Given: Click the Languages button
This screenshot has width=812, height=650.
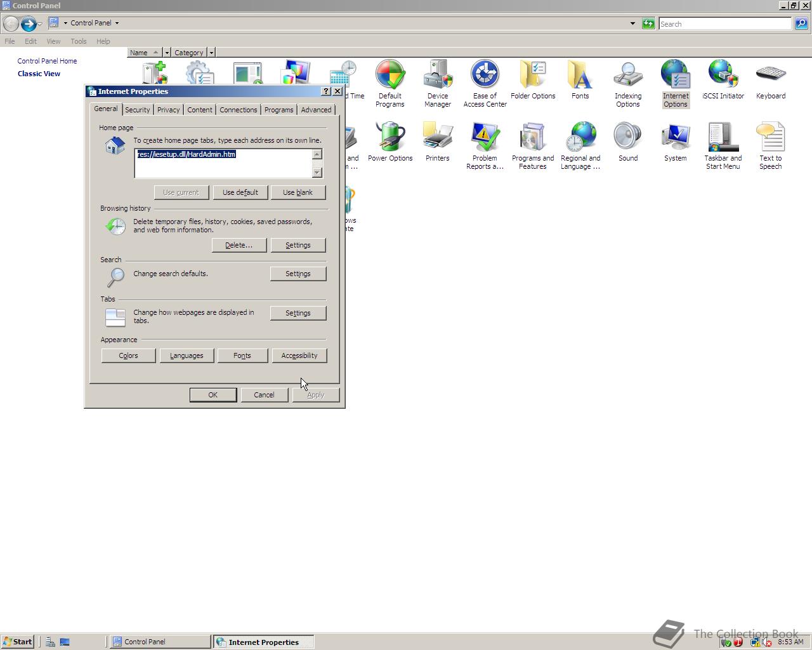Looking at the screenshot, I should click(187, 355).
